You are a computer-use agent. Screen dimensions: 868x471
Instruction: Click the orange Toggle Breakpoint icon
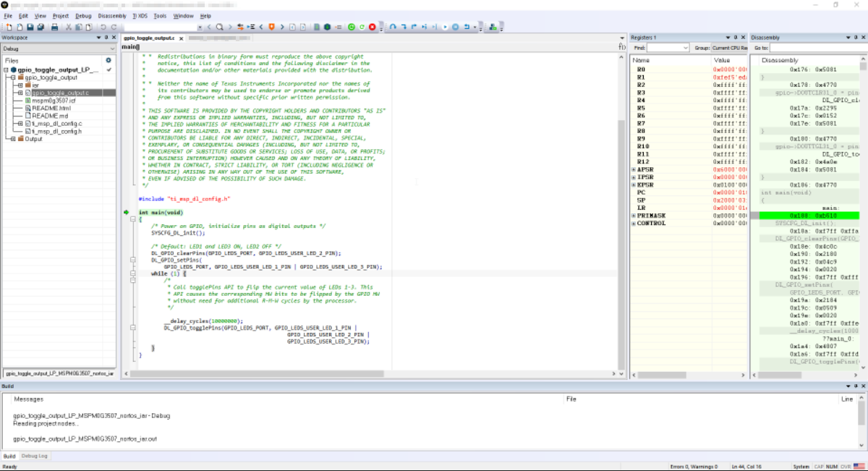coord(272,27)
